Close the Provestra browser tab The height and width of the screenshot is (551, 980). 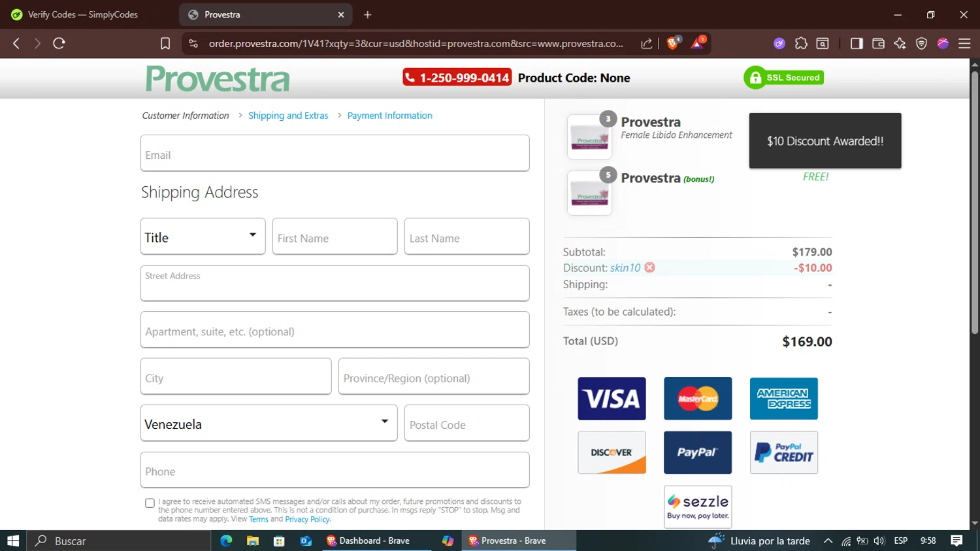341,14
